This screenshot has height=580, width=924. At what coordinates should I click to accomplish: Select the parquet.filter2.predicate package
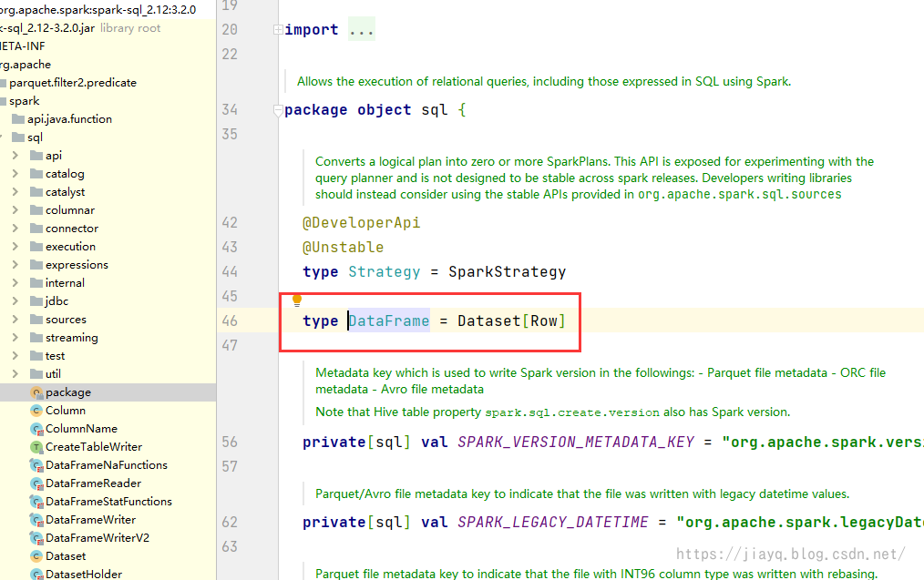point(73,83)
